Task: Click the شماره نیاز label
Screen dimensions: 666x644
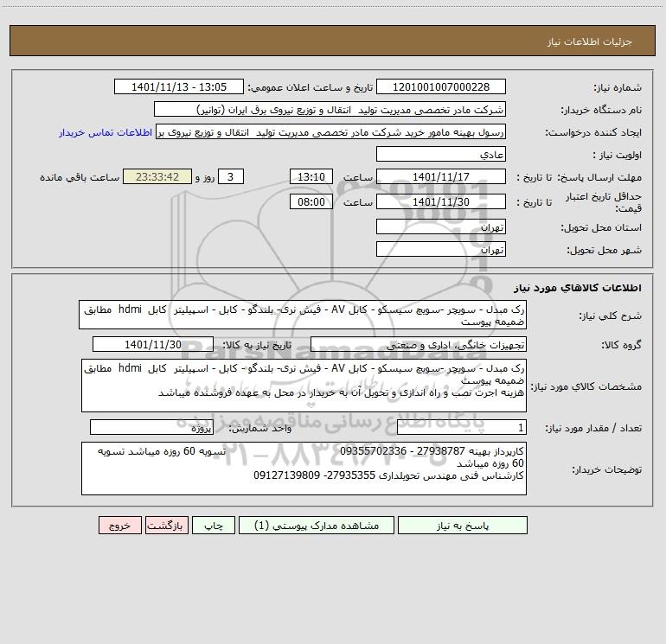Action: (618, 88)
